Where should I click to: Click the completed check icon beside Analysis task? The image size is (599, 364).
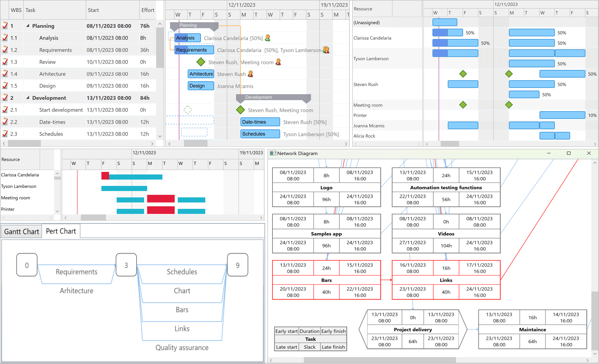pyautogui.click(x=5, y=38)
